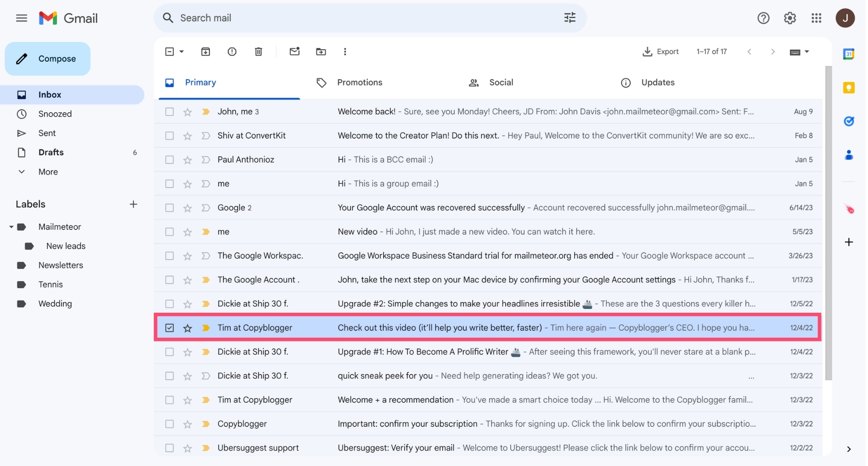
Task: Click the select-all checkbox in toolbar
Action: click(x=169, y=52)
